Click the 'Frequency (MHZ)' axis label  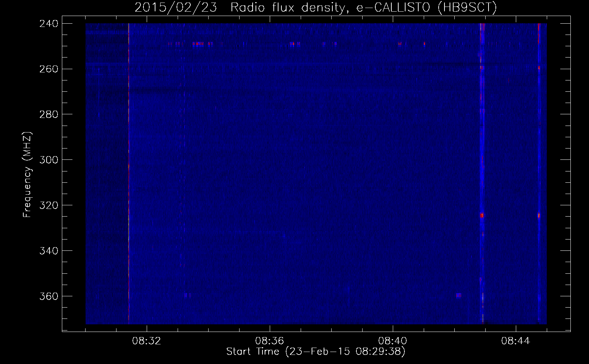tap(27, 174)
